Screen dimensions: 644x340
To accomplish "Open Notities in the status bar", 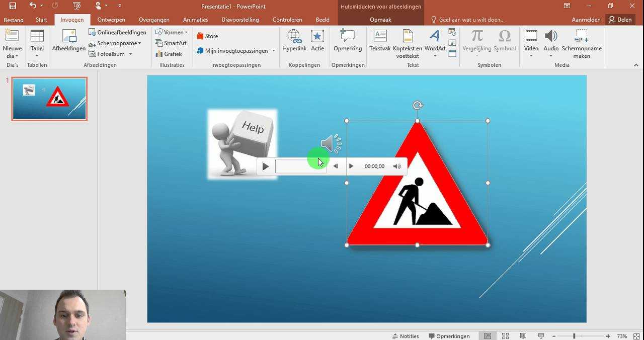I will pos(406,335).
